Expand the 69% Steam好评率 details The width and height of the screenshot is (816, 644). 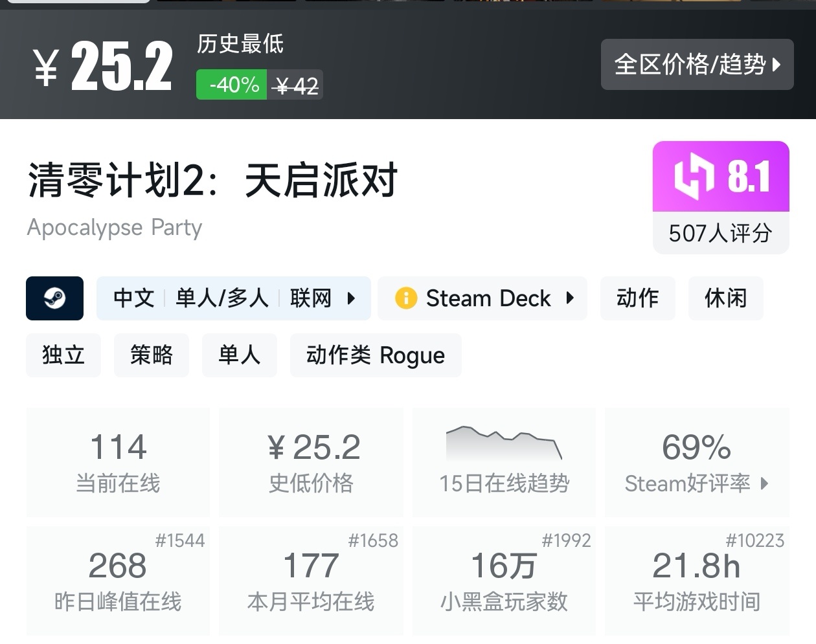click(x=697, y=462)
